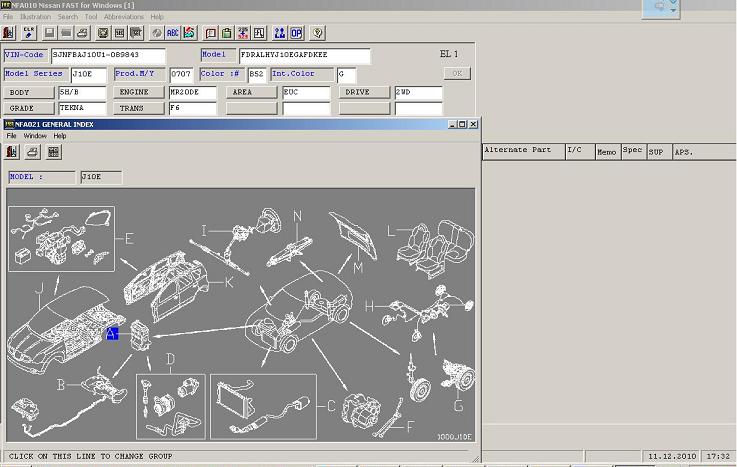The height and width of the screenshot is (467, 737).
Task: Select group N letter in illustration
Action: click(297, 216)
